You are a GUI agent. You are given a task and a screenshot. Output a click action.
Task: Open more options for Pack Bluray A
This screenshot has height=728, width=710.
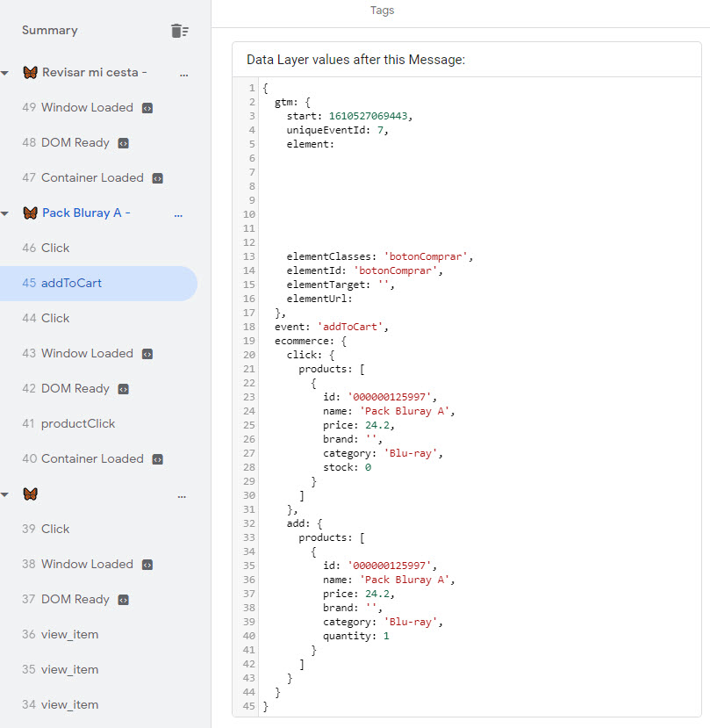pos(178,215)
